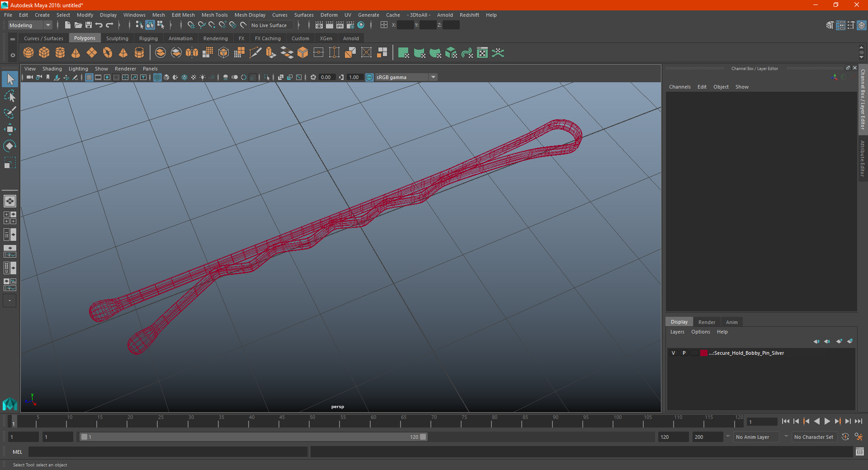Click the playback range slider bar
The height and width of the screenshot is (470, 868).
(x=253, y=437)
